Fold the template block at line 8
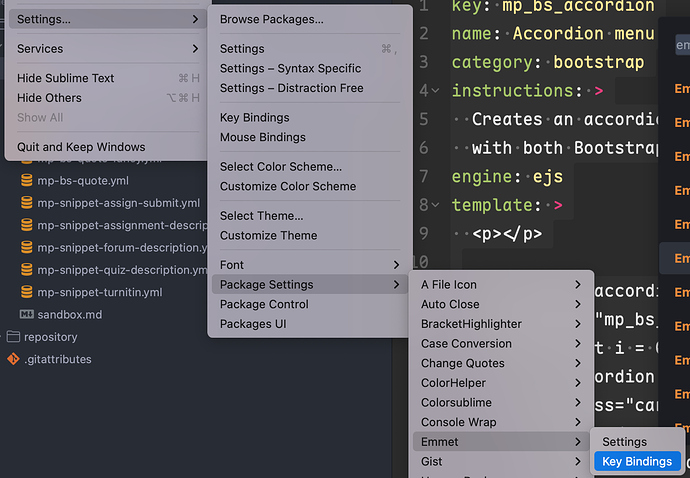Screen dimensions: 690x478 436,205
